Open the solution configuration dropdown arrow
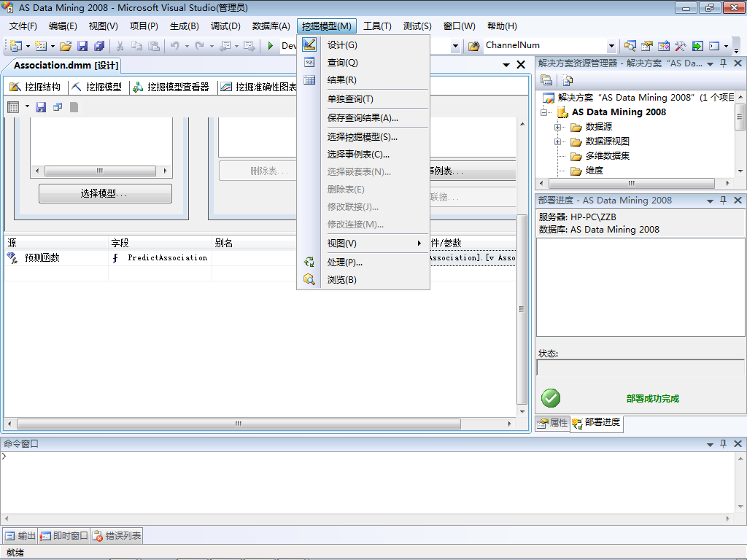747x560 pixels. pyautogui.click(x=455, y=46)
